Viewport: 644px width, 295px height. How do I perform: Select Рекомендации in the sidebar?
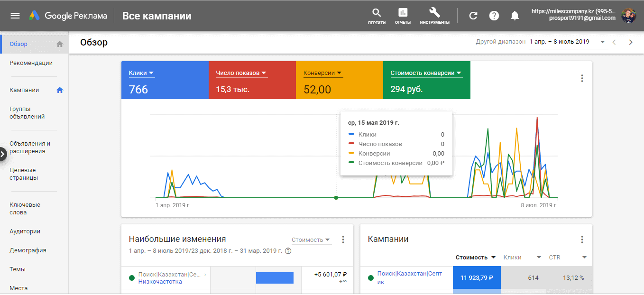31,63
